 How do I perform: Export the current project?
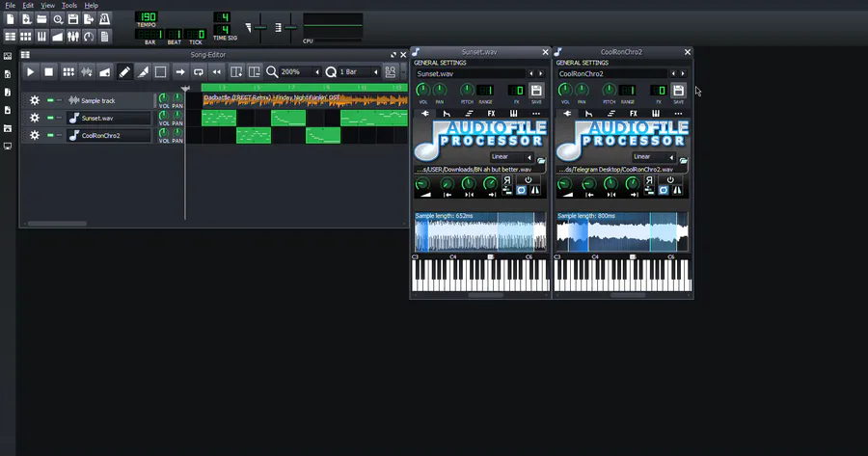(x=89, y=19)
